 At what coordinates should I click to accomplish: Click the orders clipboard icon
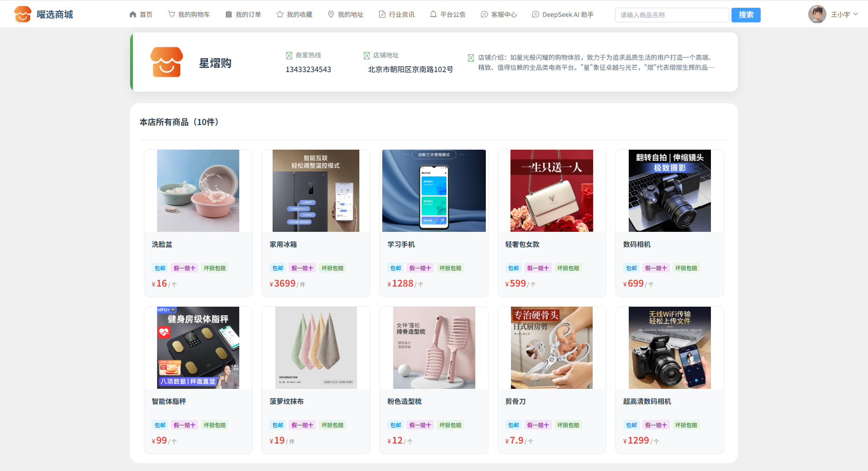pyautogui.click(x=229, y=15)
